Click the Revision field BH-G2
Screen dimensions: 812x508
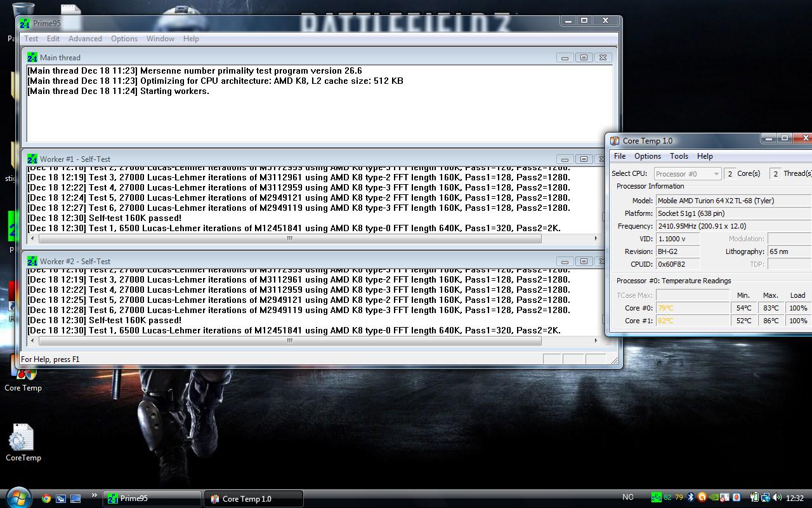[x=678, y=251]
